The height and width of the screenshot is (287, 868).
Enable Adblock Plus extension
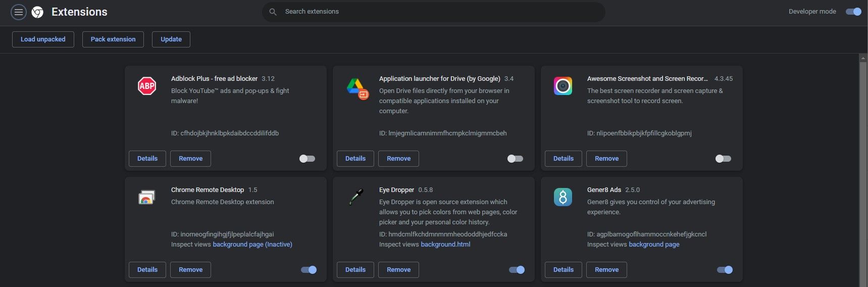point(307,159)
